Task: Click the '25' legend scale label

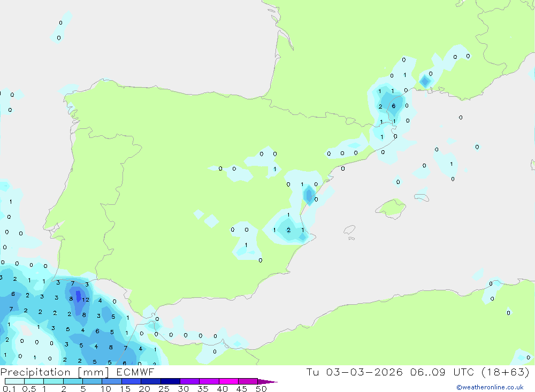Action: (164, 389)
